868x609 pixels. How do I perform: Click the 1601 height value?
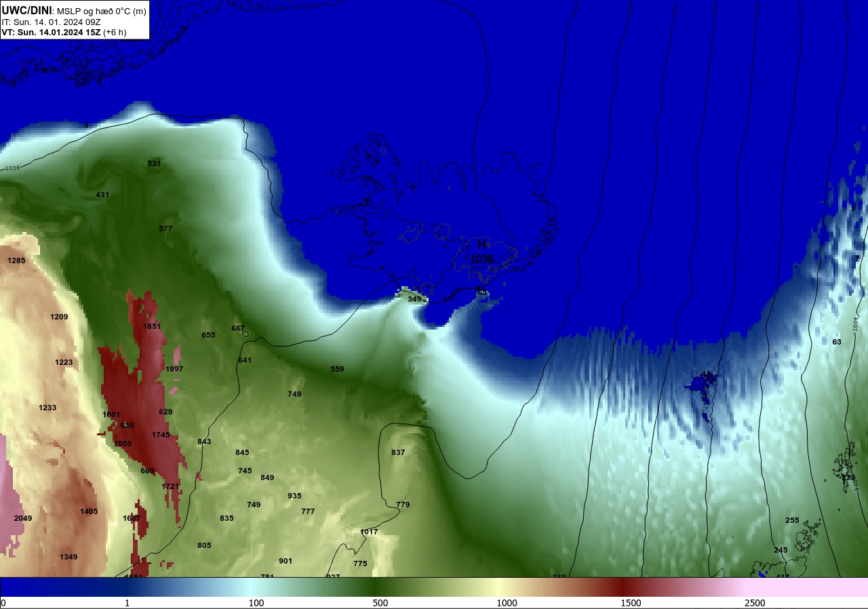[x=111, y=414]
